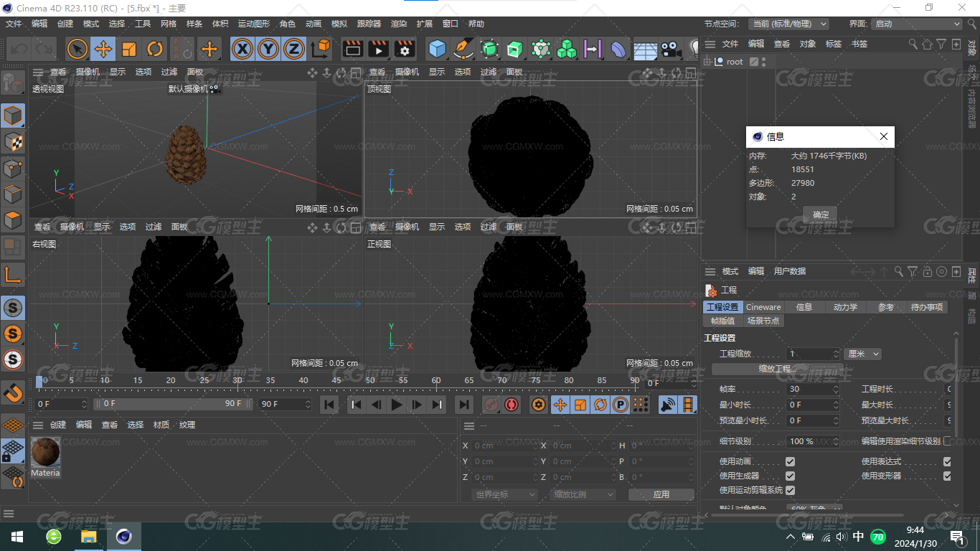Open the bend deformer icon
Screen dimensions: 980x551
(x=618, y=49)
